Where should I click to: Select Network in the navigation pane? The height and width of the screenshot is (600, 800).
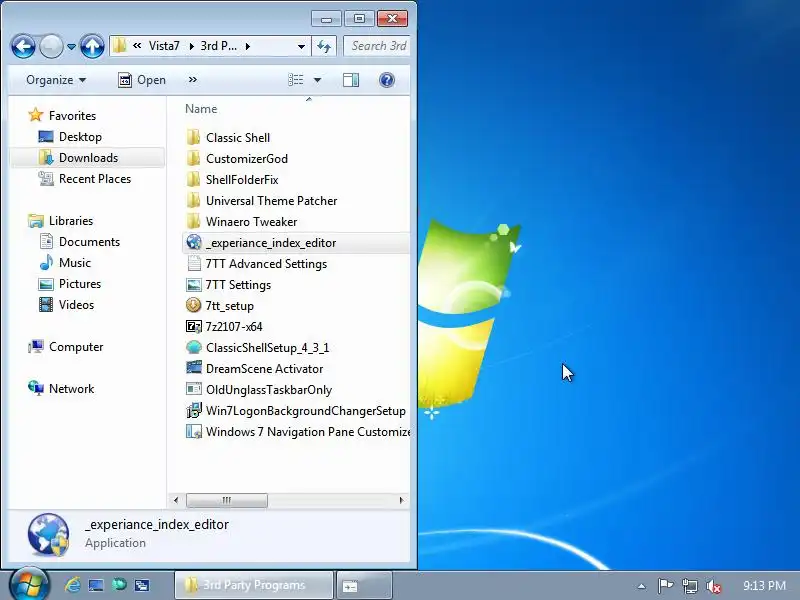click(x=71, y=389)
